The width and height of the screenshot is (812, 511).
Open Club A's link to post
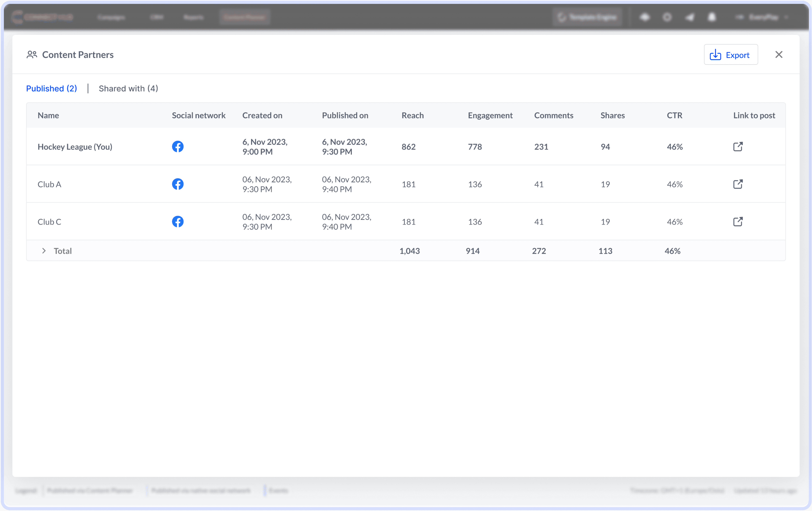[x=738, y=184]
